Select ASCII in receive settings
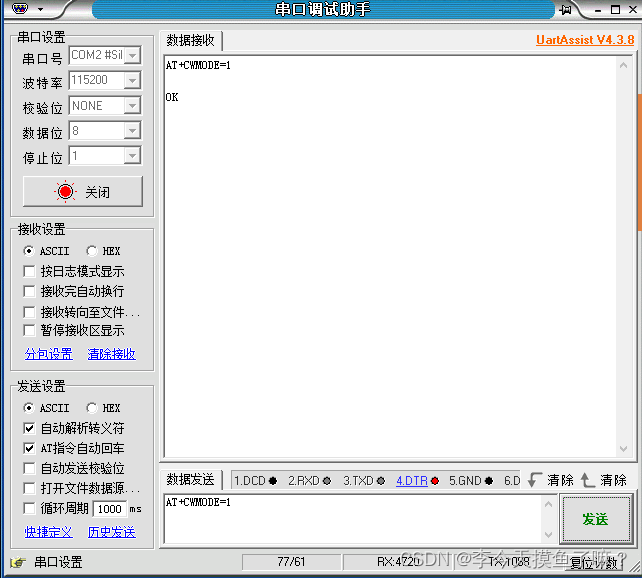This screenshot has height=578, width=642. [46, 251]
